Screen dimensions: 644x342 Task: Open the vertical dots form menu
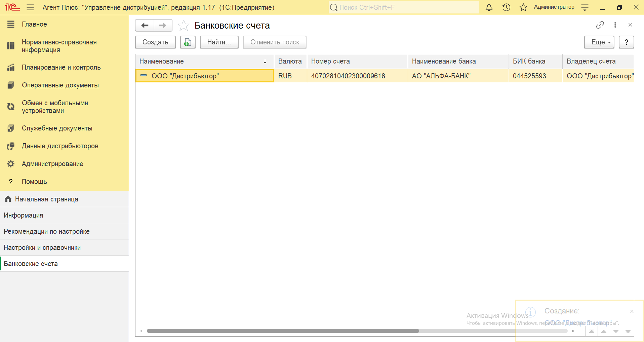point(615,25)
